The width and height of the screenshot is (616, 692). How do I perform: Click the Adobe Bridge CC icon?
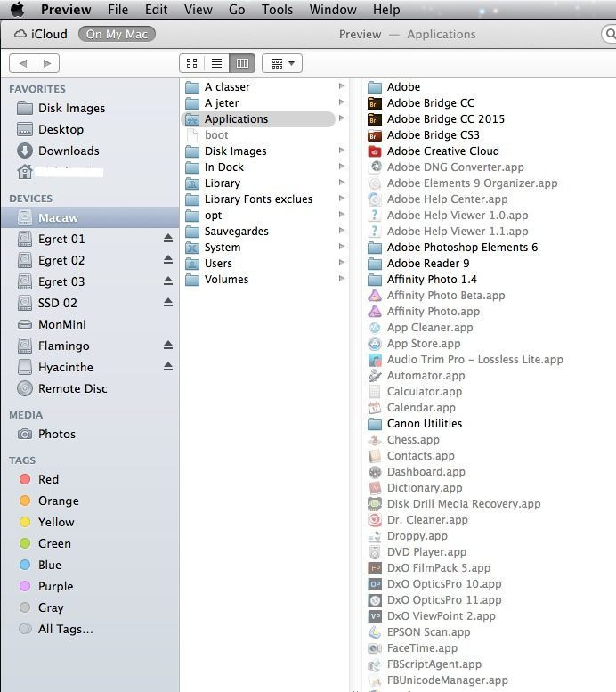click(x=375, y=103)
